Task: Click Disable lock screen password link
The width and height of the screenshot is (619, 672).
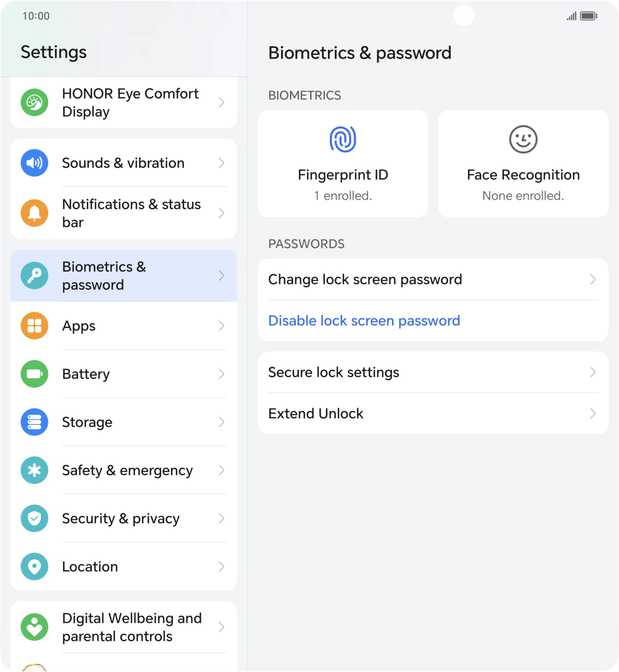Action: click(x=364, y=321)
